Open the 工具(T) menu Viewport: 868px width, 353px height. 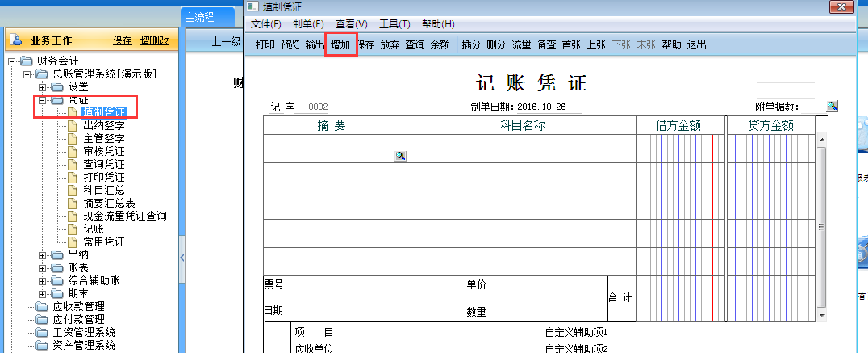tap(394, 24)
